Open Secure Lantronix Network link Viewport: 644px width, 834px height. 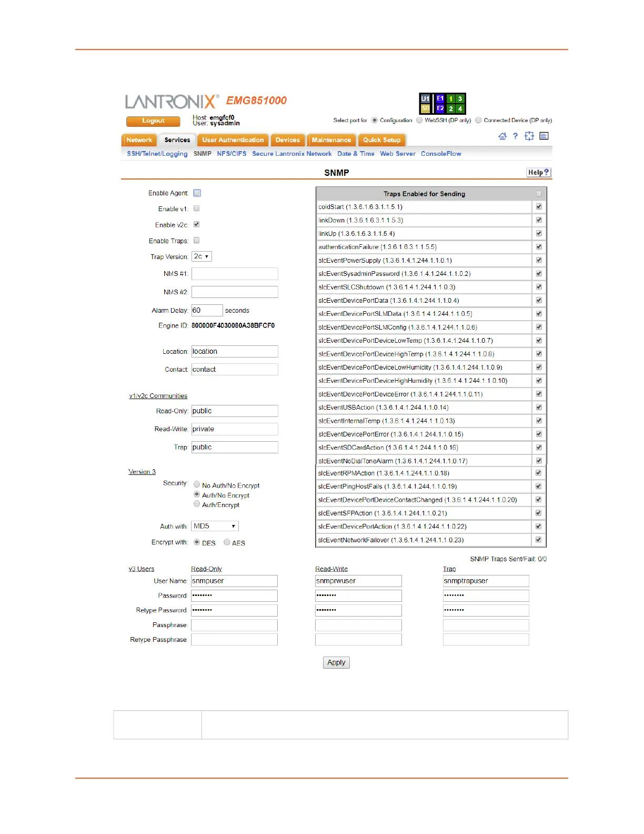coord(292,154)
